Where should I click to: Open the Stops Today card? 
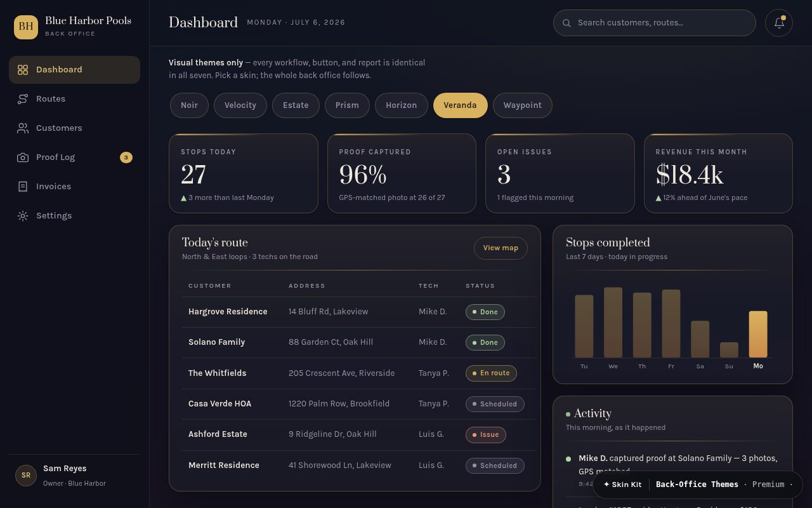(244, 173)
